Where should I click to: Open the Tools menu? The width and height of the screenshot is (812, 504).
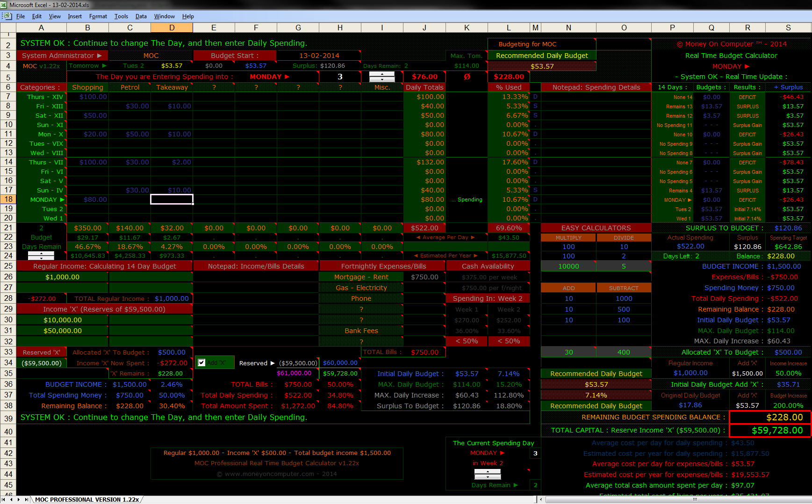[x=121, y=16]
